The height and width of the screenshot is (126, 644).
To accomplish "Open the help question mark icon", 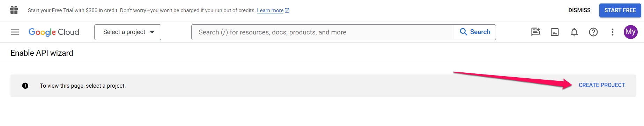I will point(593,32).
